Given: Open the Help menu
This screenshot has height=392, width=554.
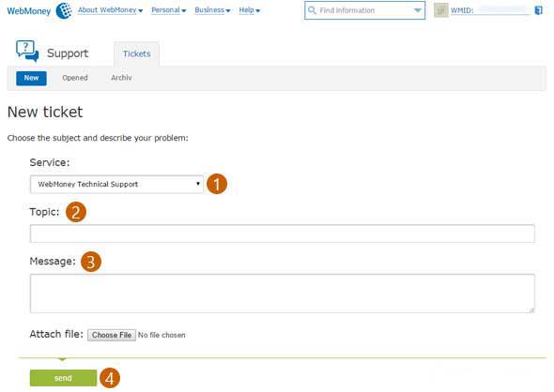Looking at the screenshot, I should (250, 10).
